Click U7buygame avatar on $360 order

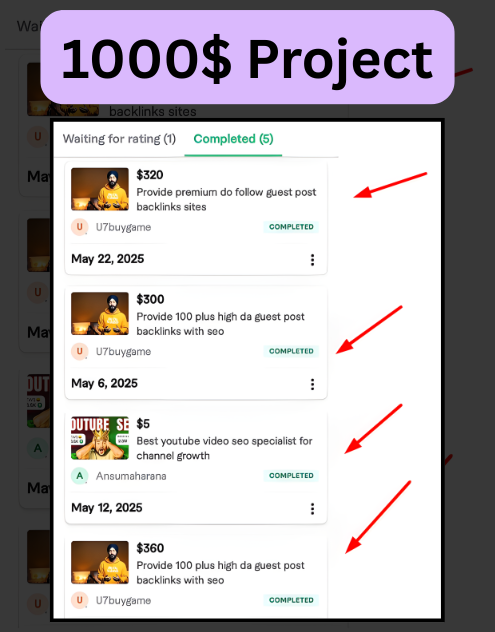click(80, 601)
